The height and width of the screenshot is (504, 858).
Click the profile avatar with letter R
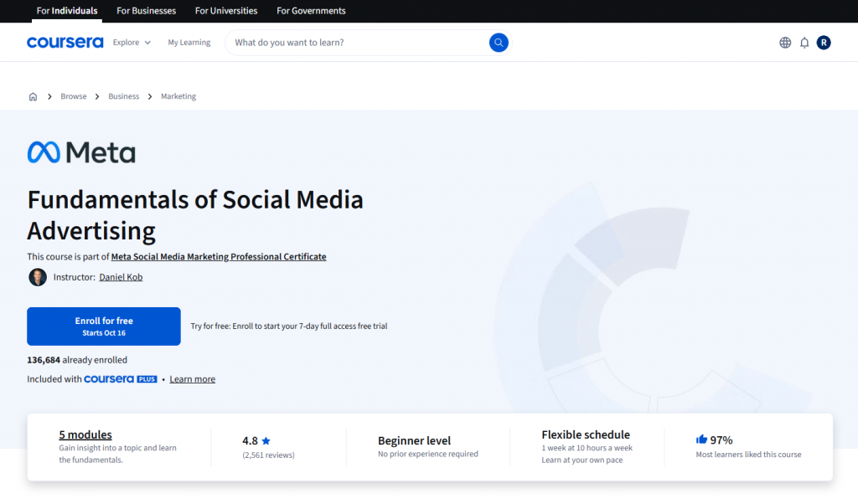click(x=824, y=42)
